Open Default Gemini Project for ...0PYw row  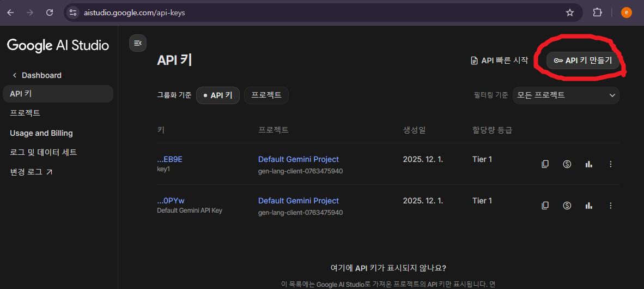tap(299, 201)
